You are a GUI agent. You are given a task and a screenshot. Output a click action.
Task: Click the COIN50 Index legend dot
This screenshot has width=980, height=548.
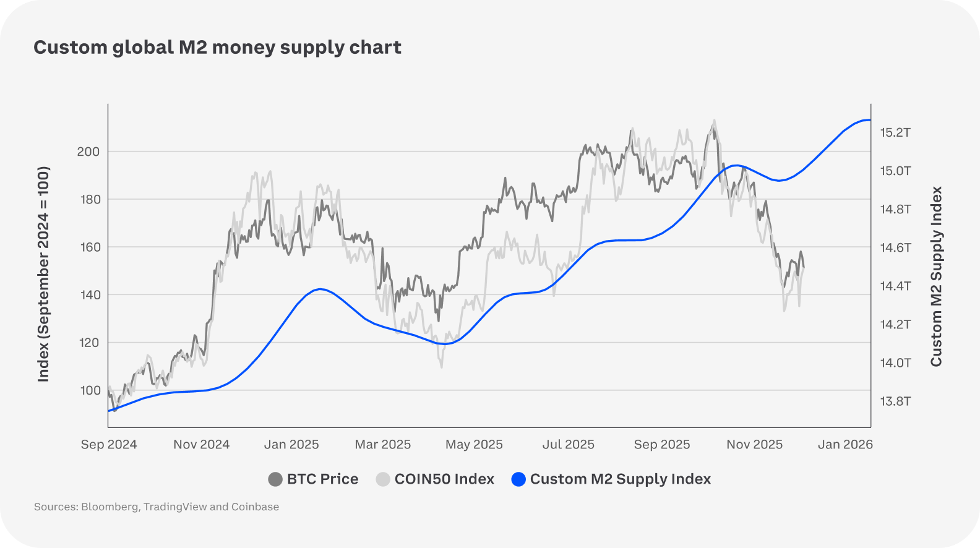(x=383, y=479)
